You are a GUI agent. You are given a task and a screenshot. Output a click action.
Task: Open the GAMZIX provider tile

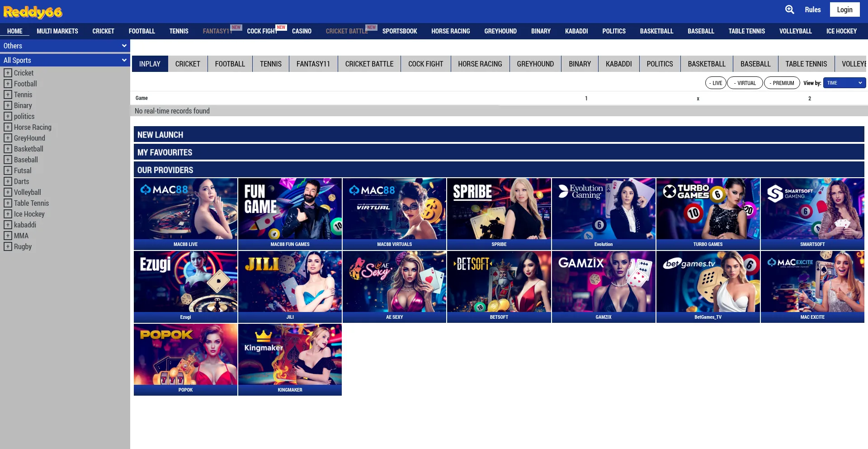tap(604, 287)
